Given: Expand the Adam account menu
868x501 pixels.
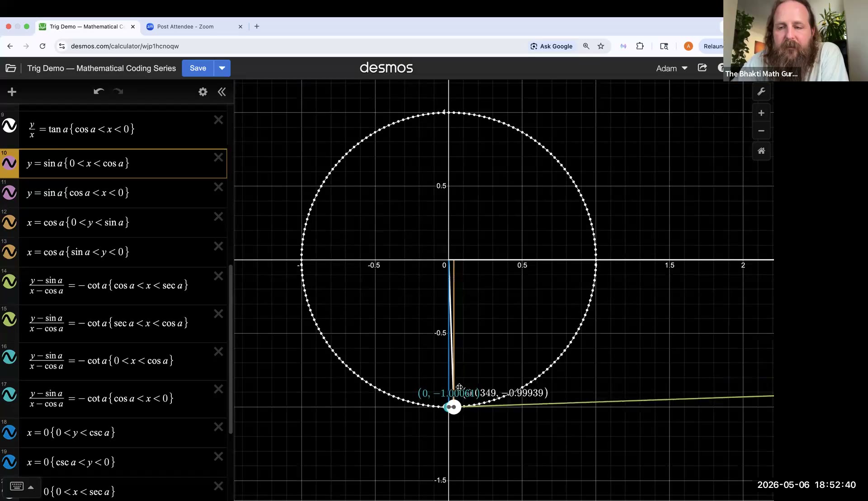Looking at the screenshot, I should (672, 68).
